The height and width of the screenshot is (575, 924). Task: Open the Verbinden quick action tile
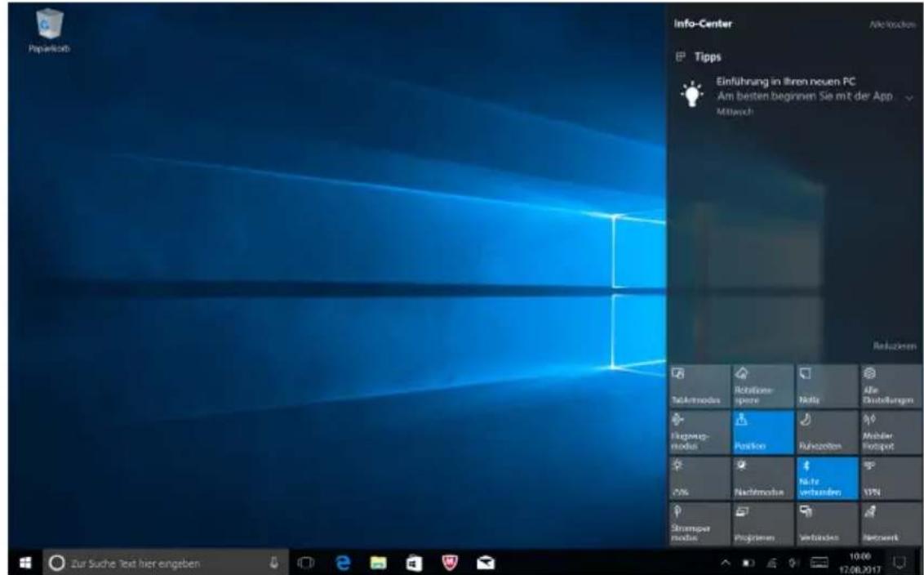point(827,524)
